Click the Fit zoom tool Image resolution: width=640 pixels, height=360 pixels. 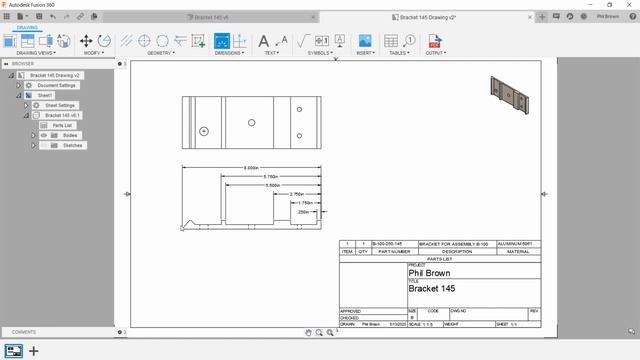pyautogui.click(x=330, y=333)
